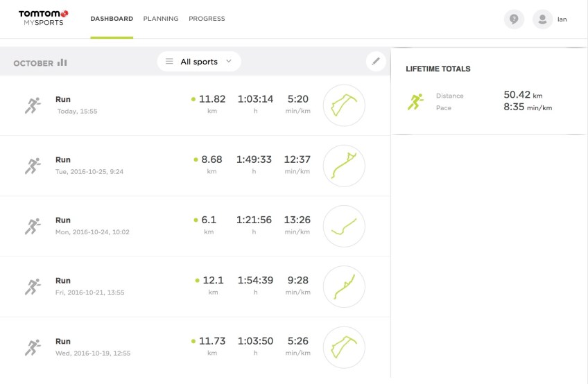This screenshot has height=384, width=588.
Task: Open the Run from Mon, 2016-10-24
Action: click(x=63, y=220)
